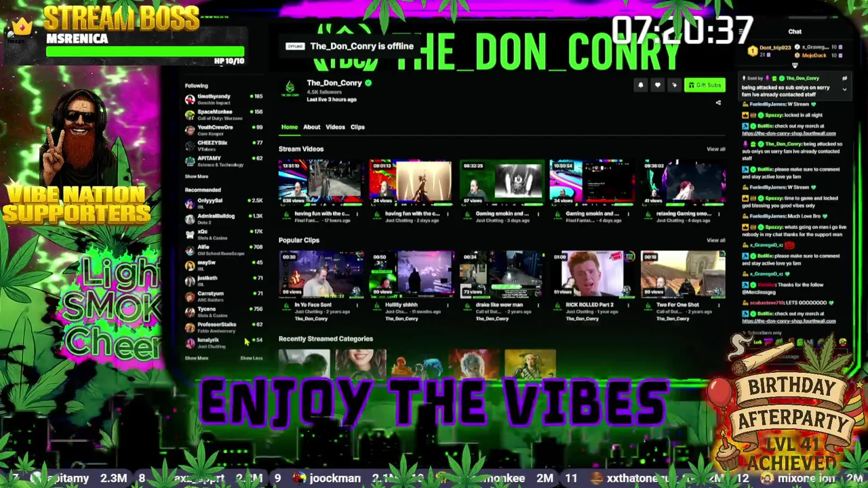Hide the pinned chat message icon
The image size is (868, 488).
[844, 79]
